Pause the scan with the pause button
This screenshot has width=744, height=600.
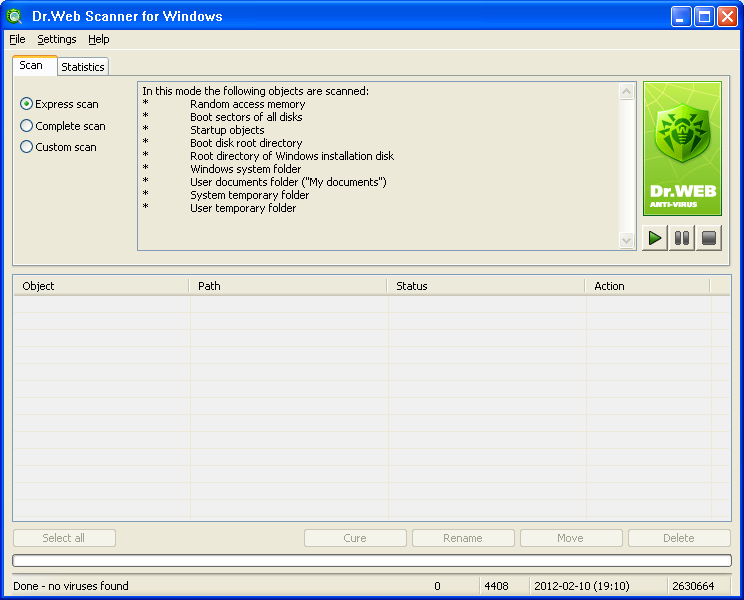coord(682,238)
